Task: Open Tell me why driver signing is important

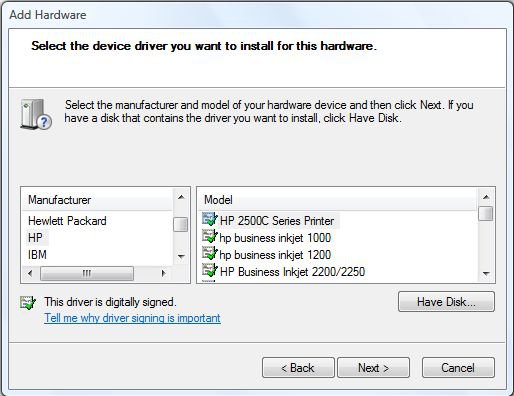Action: tap(132, 318)
